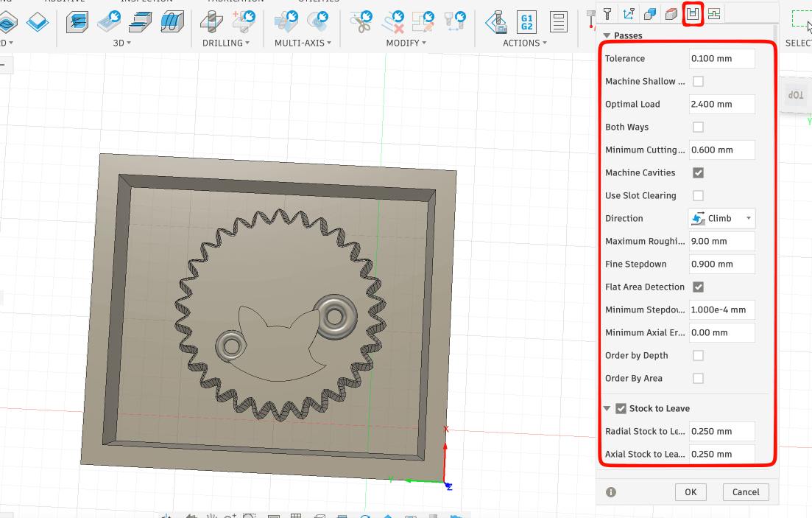Click the Delete Passes red-X icon
Image resolution: width=812 pixels, height=518 pixels.
tap(393, 22)
